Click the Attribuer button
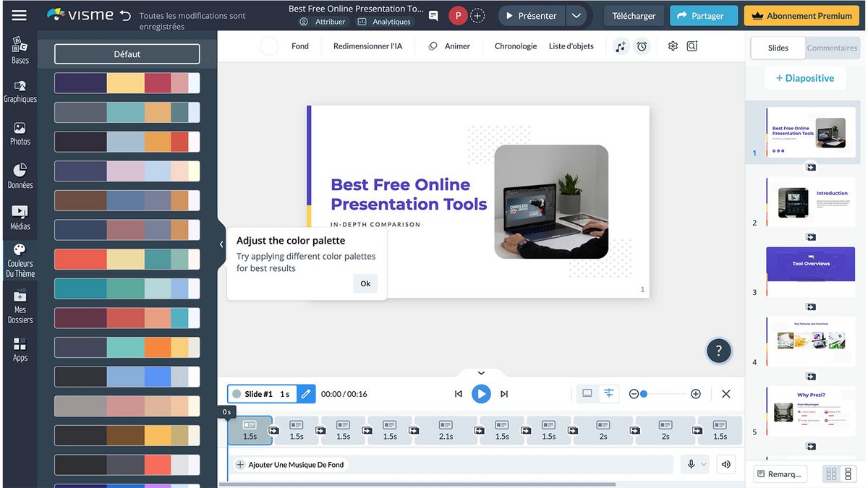Image resolution: width=868 pixels, height=488 pixels. tap(323, 22)
